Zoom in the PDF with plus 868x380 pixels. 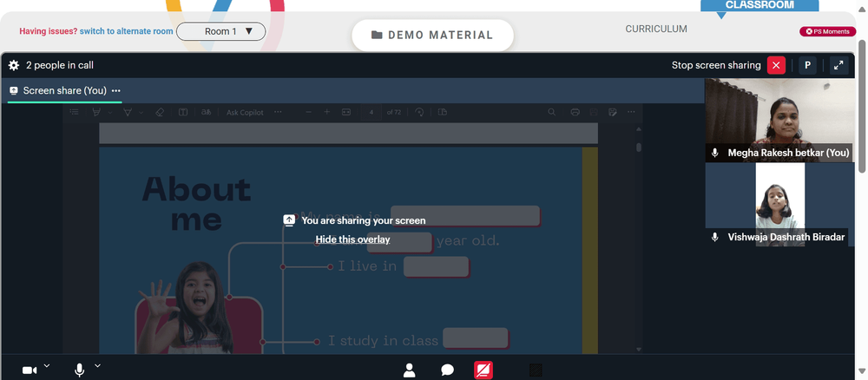click(x=326, y=112)
